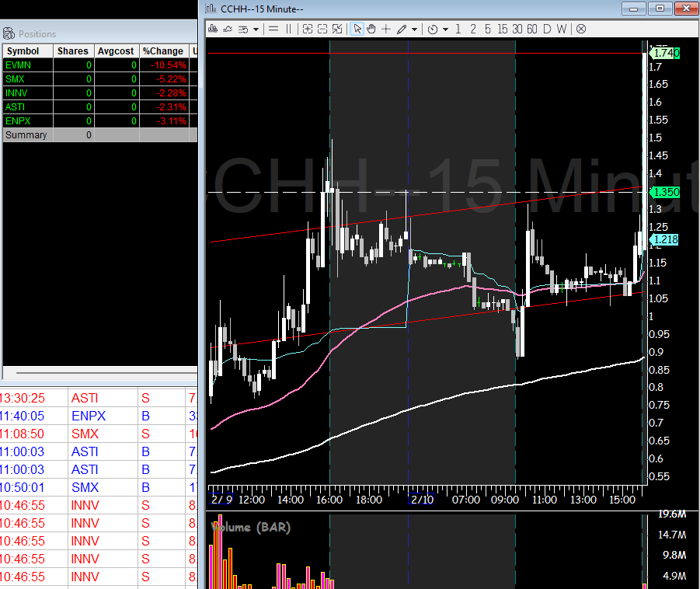This screenshot has height=589, width=700.
Task: Expand the timeframe dropdown arrow
Action: (445, 30)
